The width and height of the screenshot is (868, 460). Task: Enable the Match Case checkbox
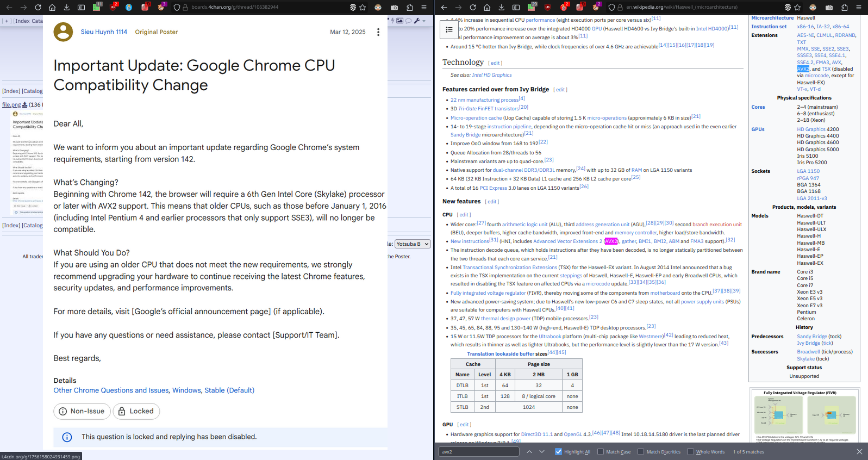point(601,452)
